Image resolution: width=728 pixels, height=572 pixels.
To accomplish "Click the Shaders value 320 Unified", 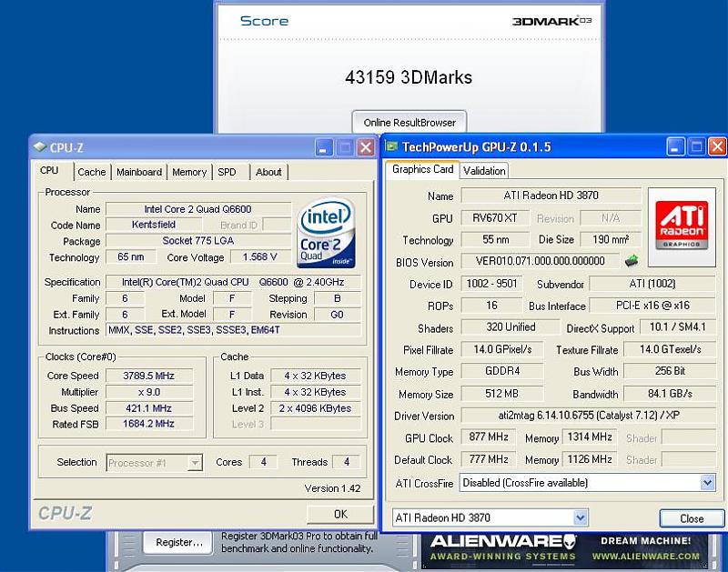I will [511, 327].
